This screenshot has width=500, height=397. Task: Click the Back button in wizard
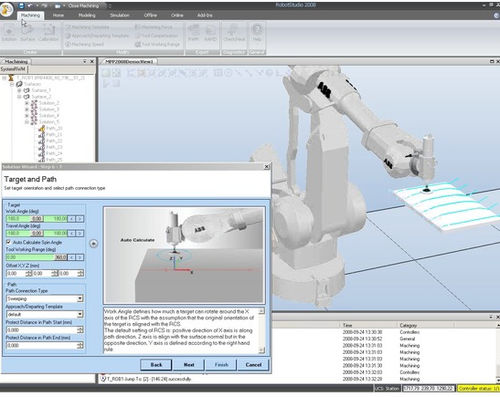[156, 365]
